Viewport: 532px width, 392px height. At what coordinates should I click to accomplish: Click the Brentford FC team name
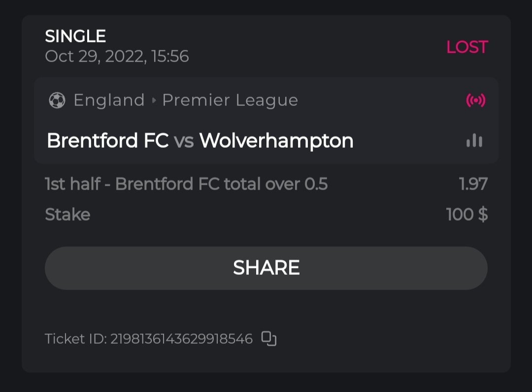click(x=107, y=141)
